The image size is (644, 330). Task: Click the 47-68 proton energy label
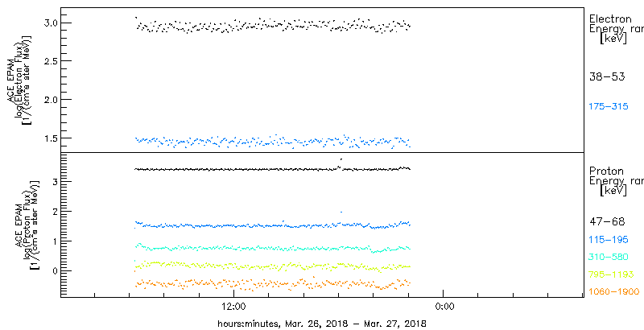click(607, 222)
